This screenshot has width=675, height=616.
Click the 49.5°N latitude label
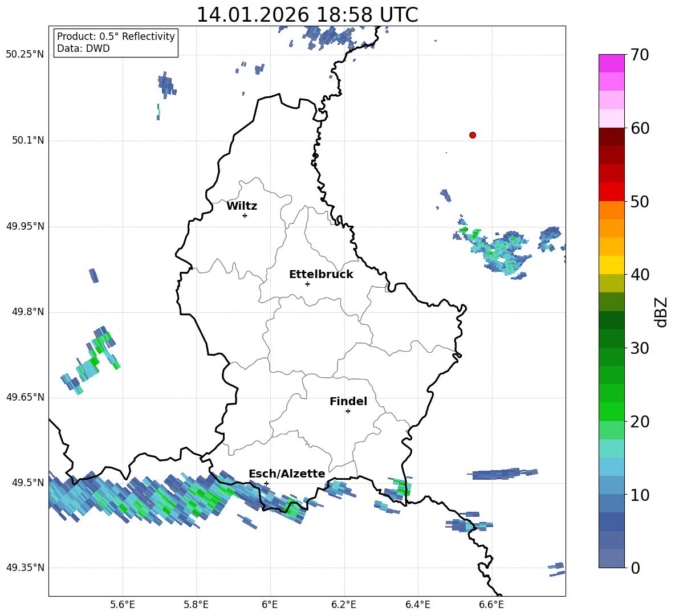pos(28,483)
